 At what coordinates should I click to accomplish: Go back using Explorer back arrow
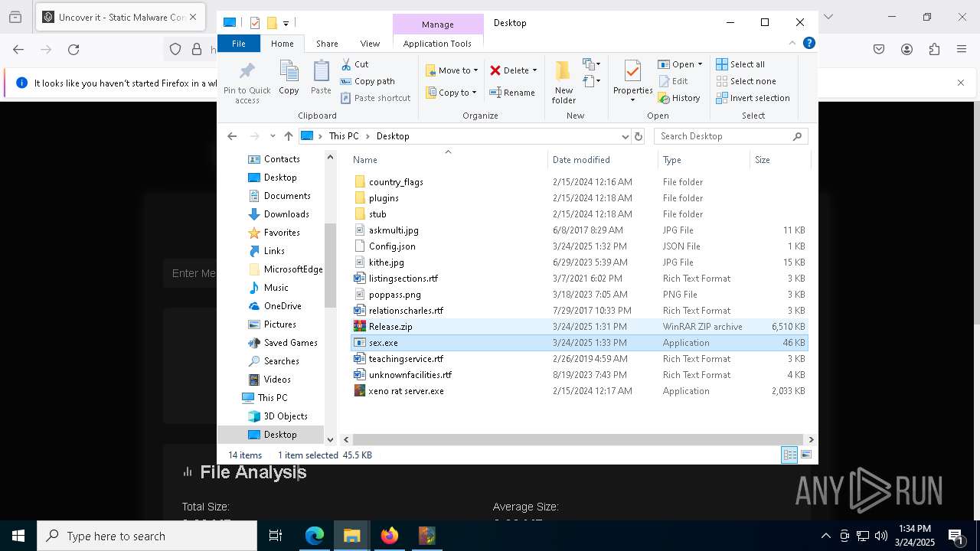click(232, 136)
